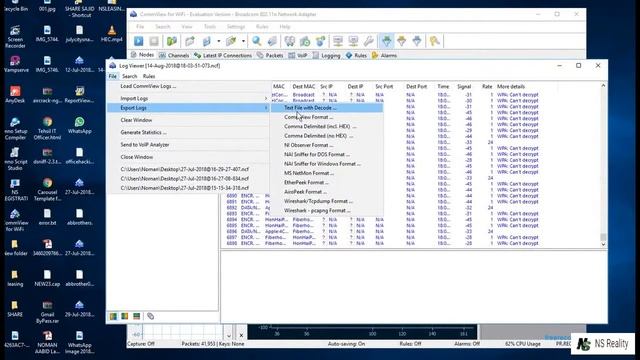Open the AnyDesk desktop shortcut
This screenshot has width=640, height=360.
pos(15,95)
